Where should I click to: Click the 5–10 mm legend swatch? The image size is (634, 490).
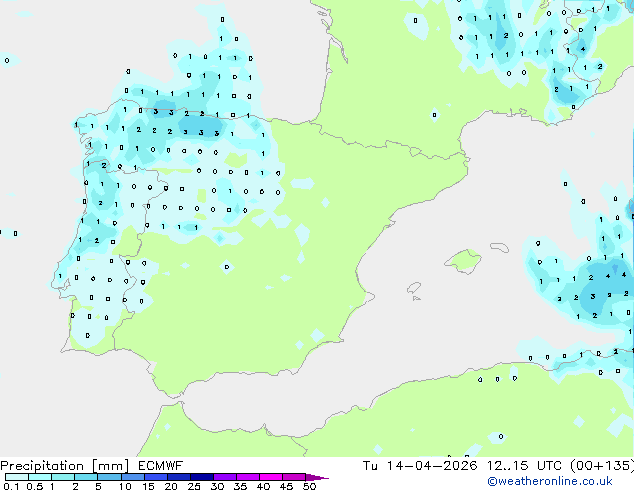click(109, 477)
